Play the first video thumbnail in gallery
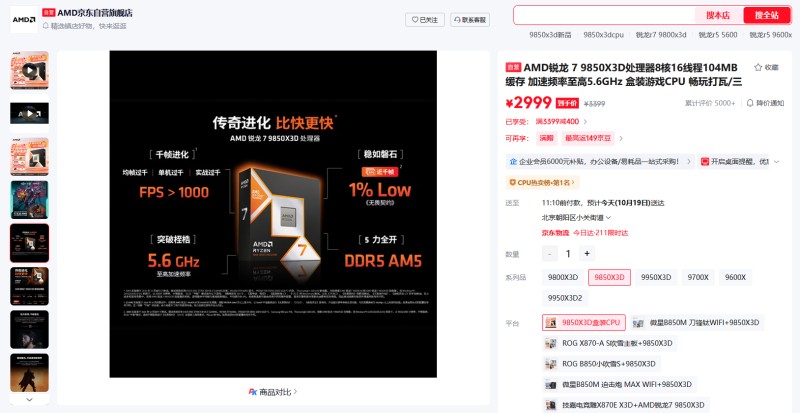 (30, 70)
